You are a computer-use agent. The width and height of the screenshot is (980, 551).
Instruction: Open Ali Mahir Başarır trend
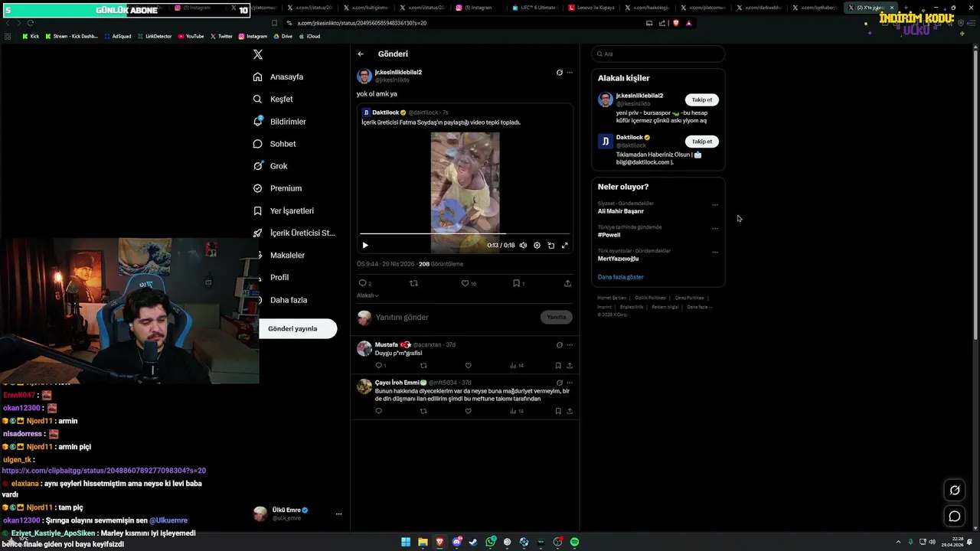(x=621, y=211)
